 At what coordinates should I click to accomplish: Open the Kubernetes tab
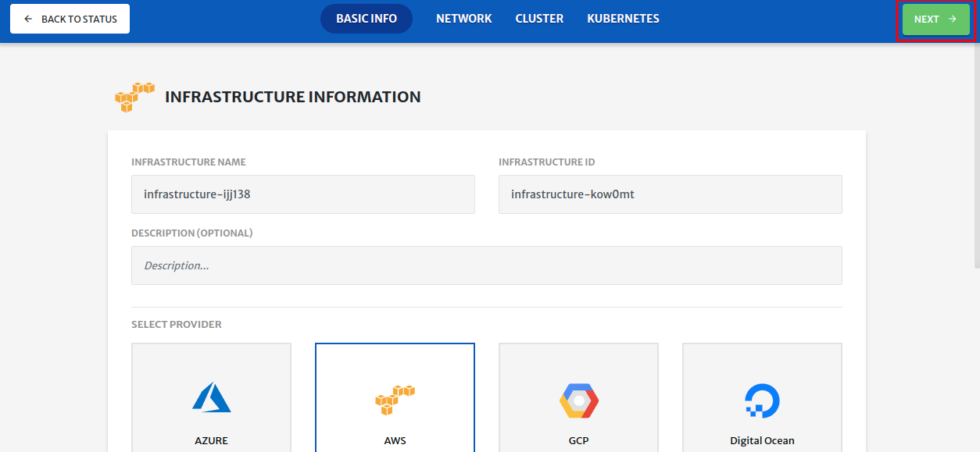pos(623,19)
